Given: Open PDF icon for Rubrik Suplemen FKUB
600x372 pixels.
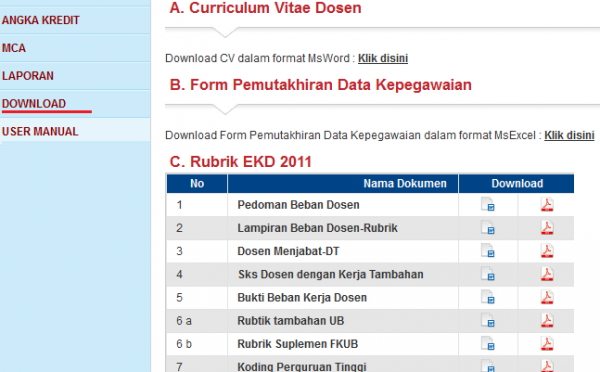Looking at the screenshot, I should point(547,343).
